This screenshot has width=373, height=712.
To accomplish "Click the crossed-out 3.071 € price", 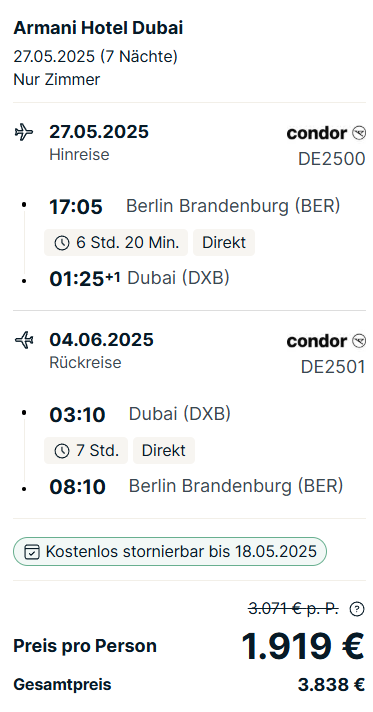I will tap(293, 608).
